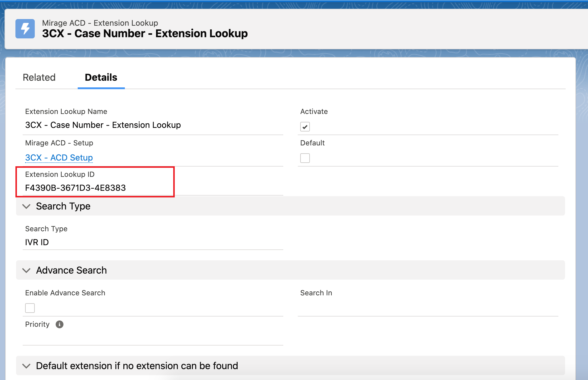Click the Extension Lookup ID value F4390B-3671D3-4E8383

[x=75, y=188]
